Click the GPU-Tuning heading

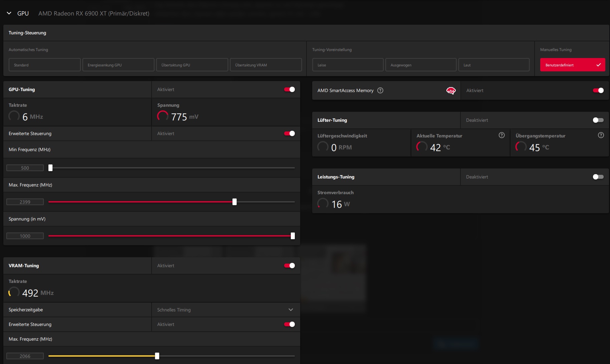22,89
